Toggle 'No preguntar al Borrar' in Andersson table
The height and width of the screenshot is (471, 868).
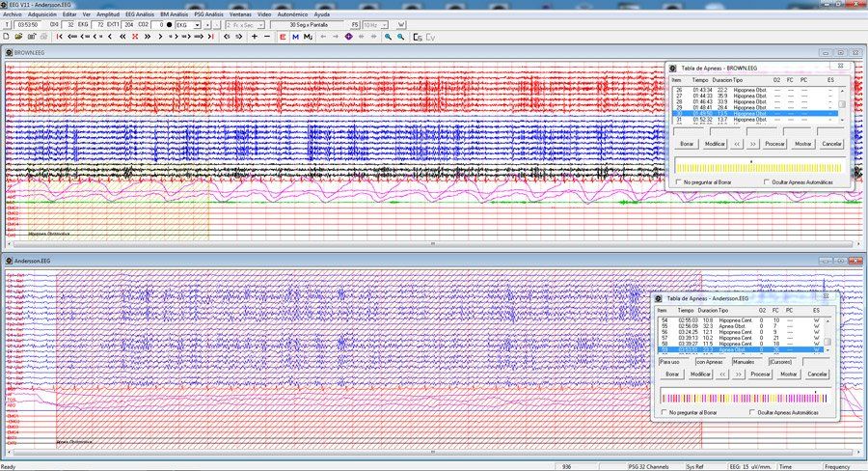[665, 413]
